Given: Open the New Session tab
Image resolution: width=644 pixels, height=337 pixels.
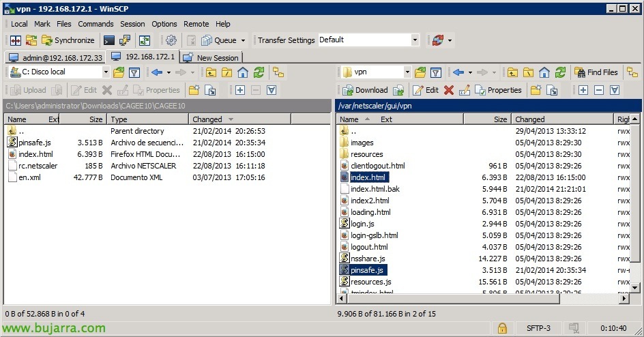Looking at the screenshot, I should click(211, 57).
